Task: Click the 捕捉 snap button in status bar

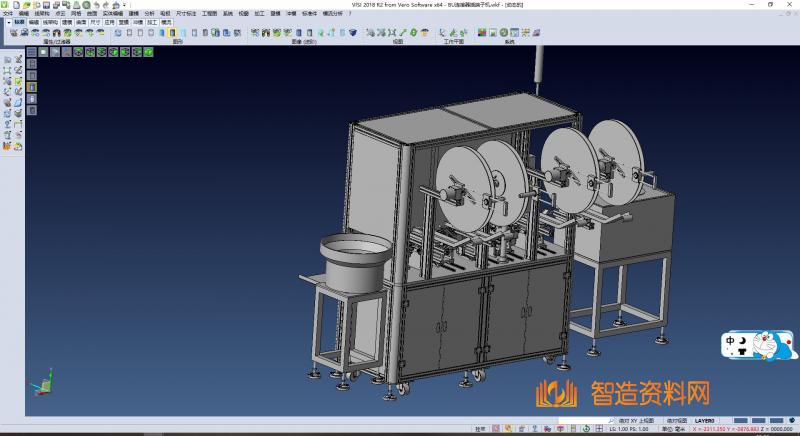Action: coord(480,429)
